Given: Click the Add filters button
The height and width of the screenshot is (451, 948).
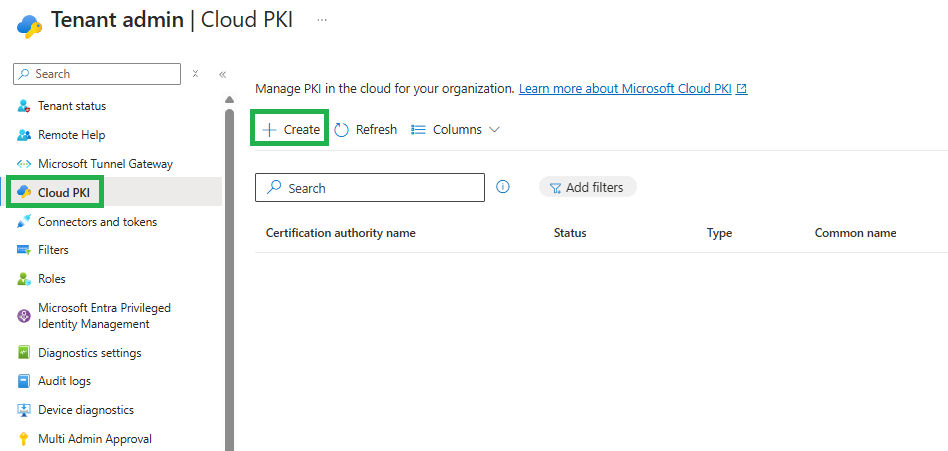Looking at the screenshot, I should click(587, 187).
